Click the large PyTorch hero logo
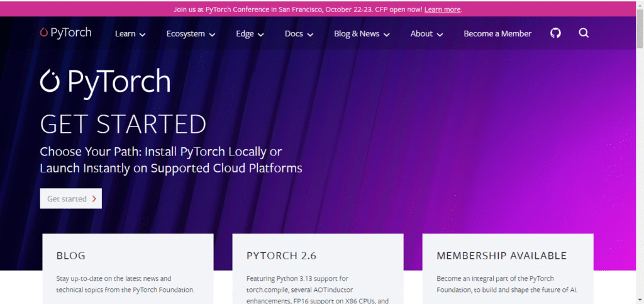 tap(105, 82)
